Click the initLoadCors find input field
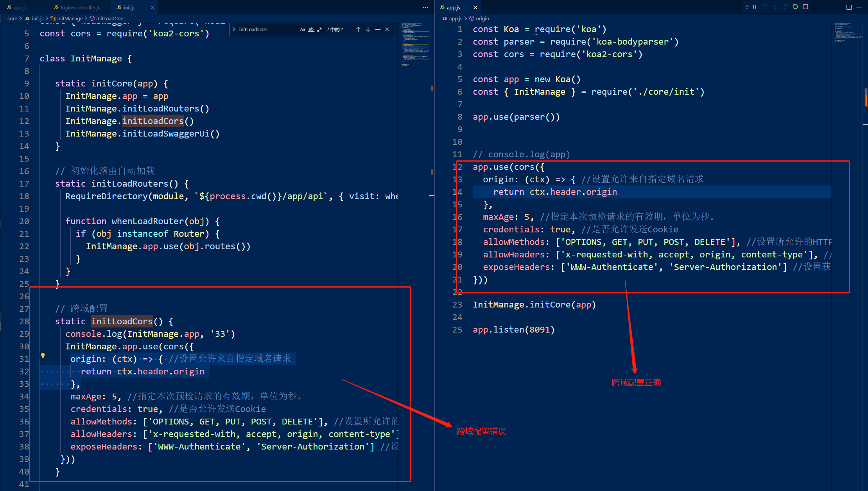 (266, 29)
